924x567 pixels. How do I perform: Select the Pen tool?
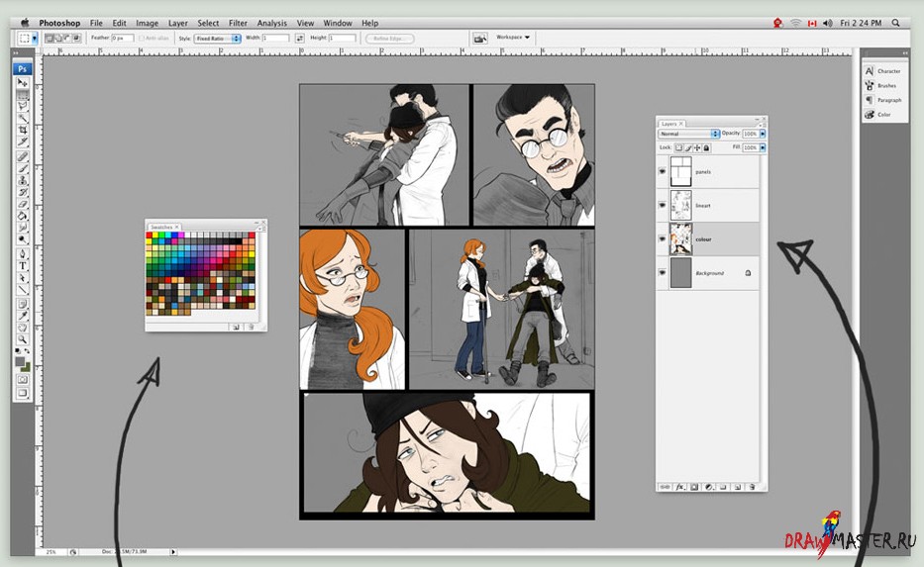[23, 253]
